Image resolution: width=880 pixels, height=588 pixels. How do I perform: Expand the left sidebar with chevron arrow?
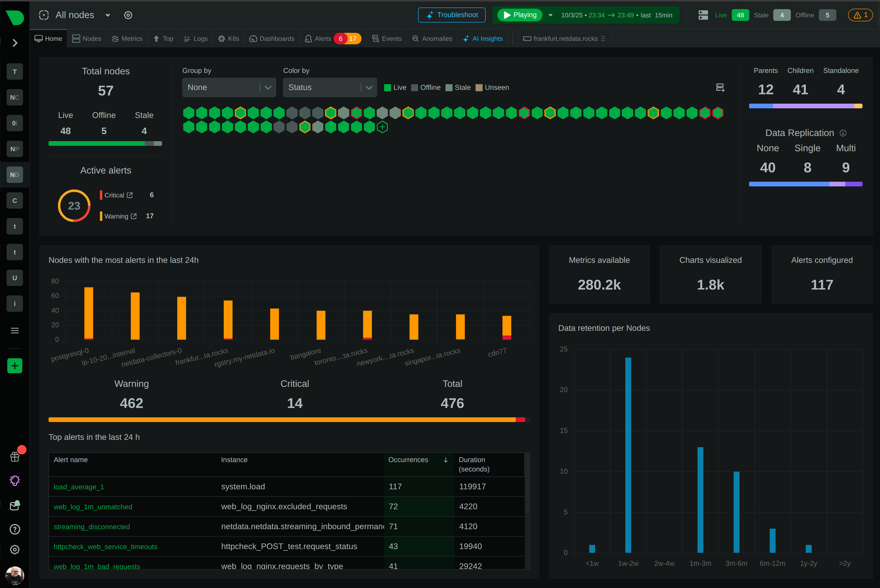coord(15,43)
